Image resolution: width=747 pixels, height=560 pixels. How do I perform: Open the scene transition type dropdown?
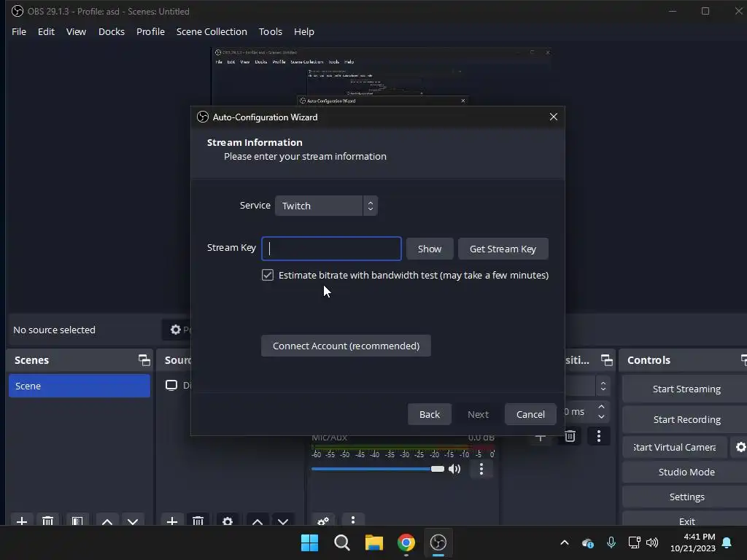(603, 386)
